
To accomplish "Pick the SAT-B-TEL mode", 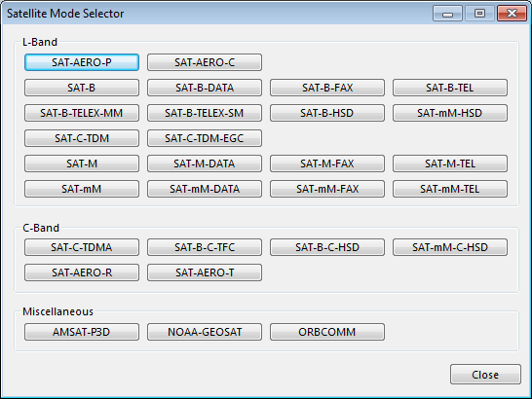I will [450, 88].
